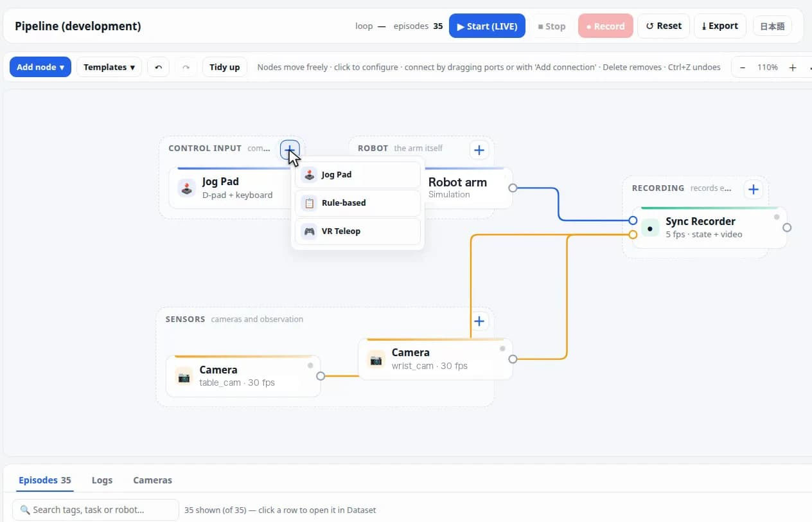
Task: Switch to the Logs tab
Action: 102,480
